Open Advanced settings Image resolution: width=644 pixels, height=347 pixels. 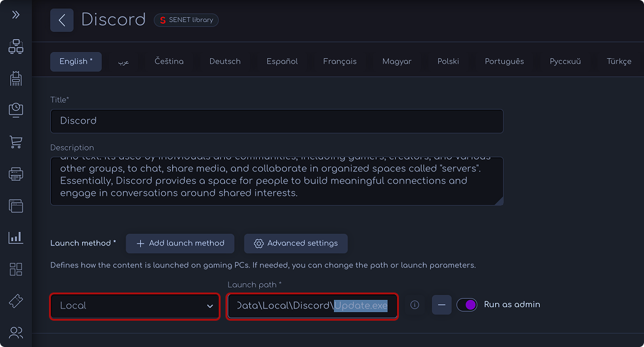(x=295, y=243)
